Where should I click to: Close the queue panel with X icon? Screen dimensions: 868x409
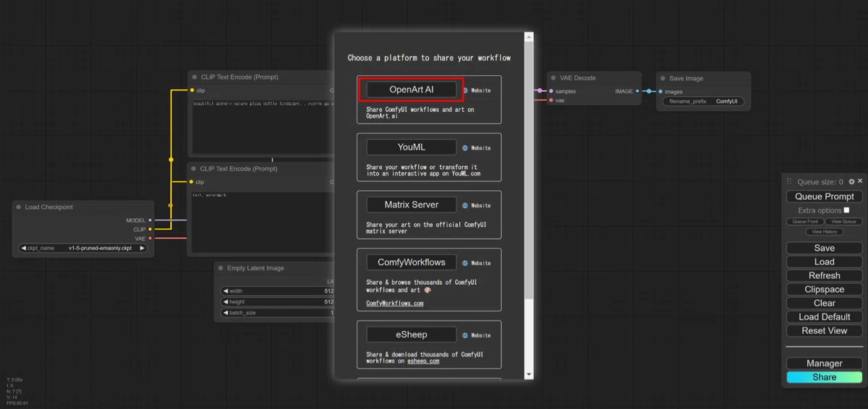pyautogui.click(x=860, y=181)
